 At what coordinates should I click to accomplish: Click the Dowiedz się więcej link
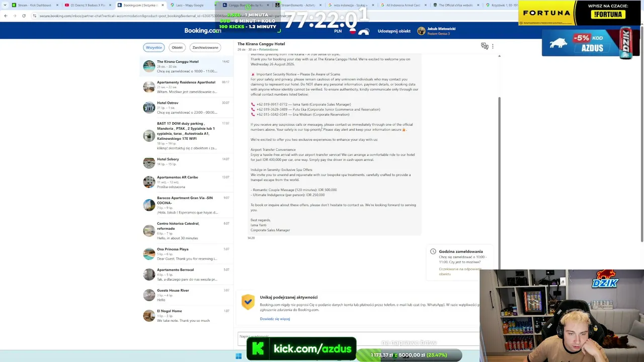(275, 319)
